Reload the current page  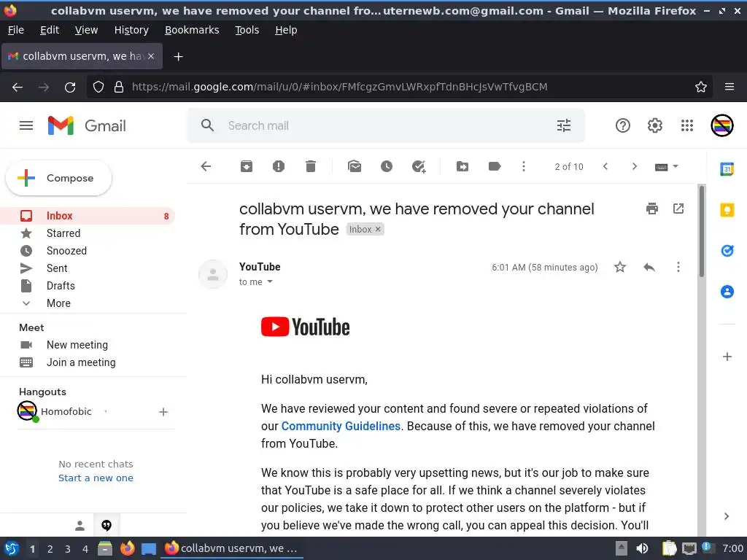point(70,87)
